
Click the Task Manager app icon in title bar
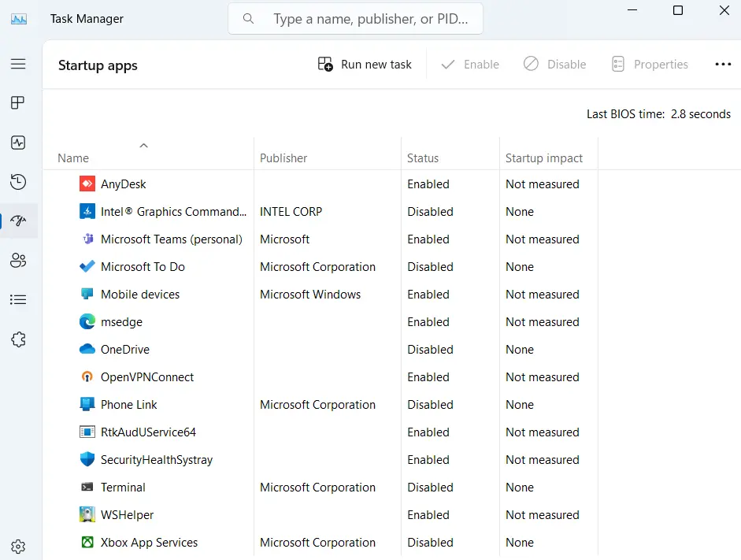[x=19, y=19]
